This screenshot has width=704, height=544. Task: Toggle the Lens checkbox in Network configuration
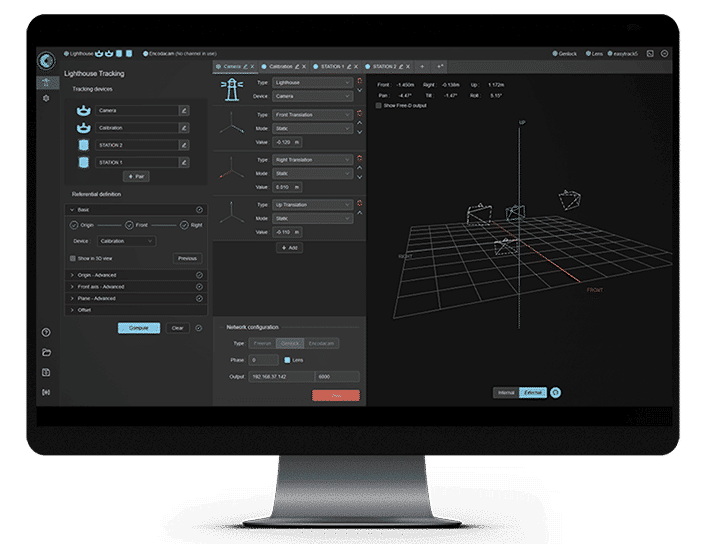pyautogui.click(x=288, y=359)
